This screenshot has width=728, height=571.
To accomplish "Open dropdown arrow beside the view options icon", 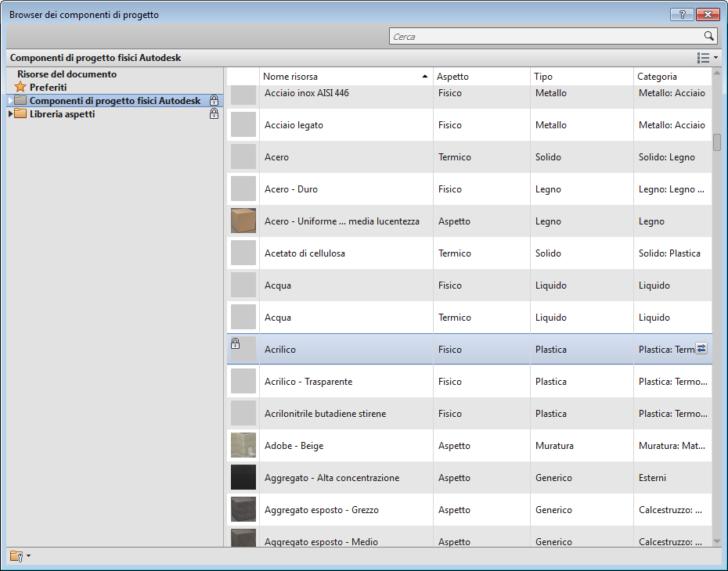I will [715, 58].
